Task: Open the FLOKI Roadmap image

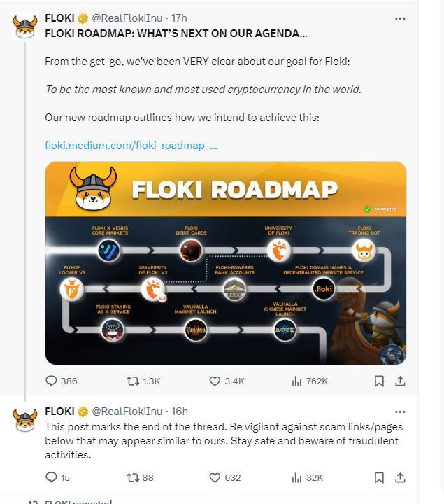Action: pos(225,263)
